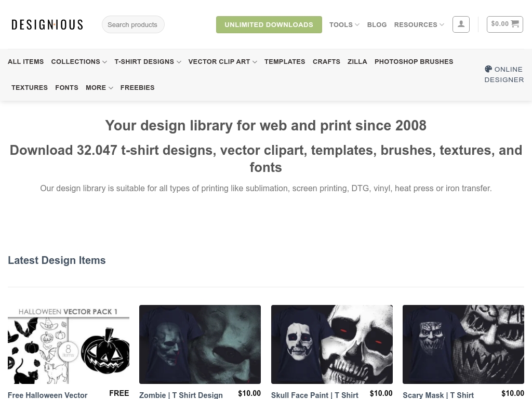
Task: Expand the Collections menu
Action: click(79, 62)
